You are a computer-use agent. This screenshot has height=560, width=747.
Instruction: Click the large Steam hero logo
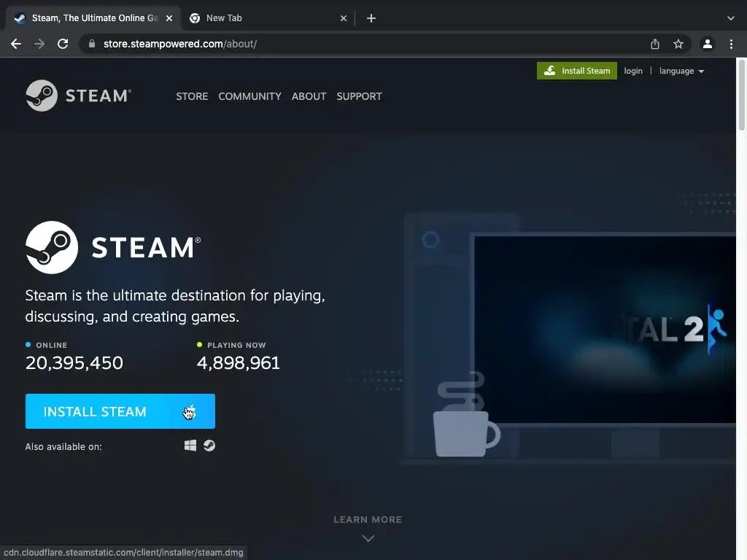point(113,247)
